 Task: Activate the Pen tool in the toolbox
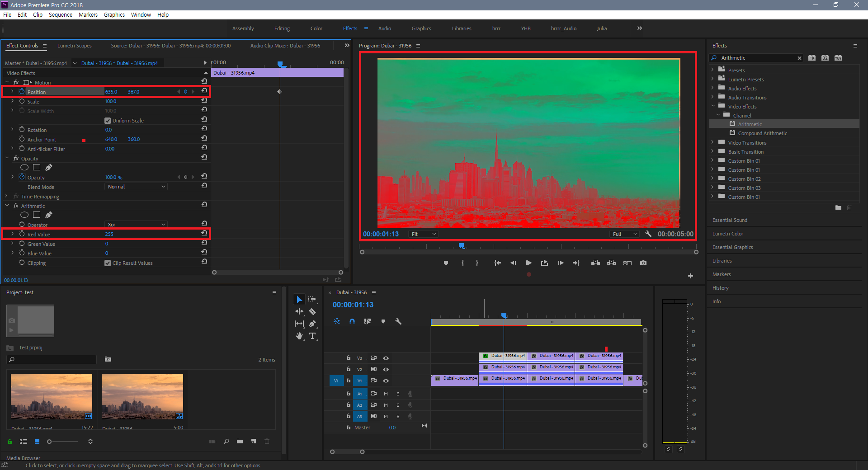(312, 324)
